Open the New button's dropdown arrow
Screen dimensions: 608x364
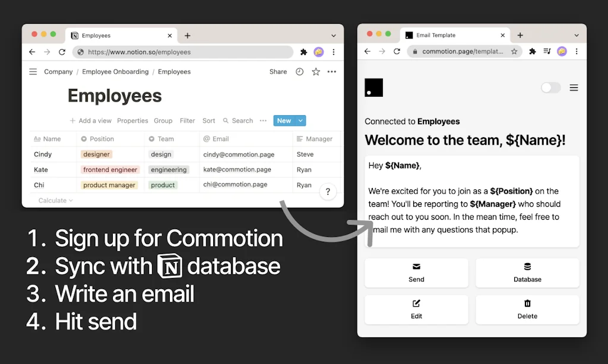coord(300,121)
